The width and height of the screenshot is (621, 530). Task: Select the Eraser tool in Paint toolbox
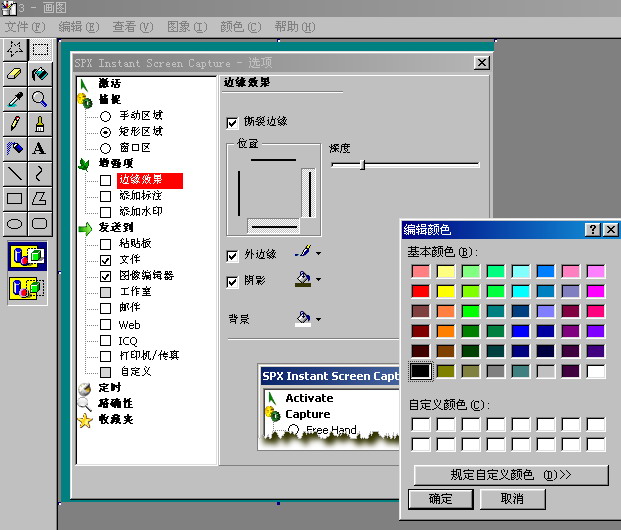[x=15, y=73]
